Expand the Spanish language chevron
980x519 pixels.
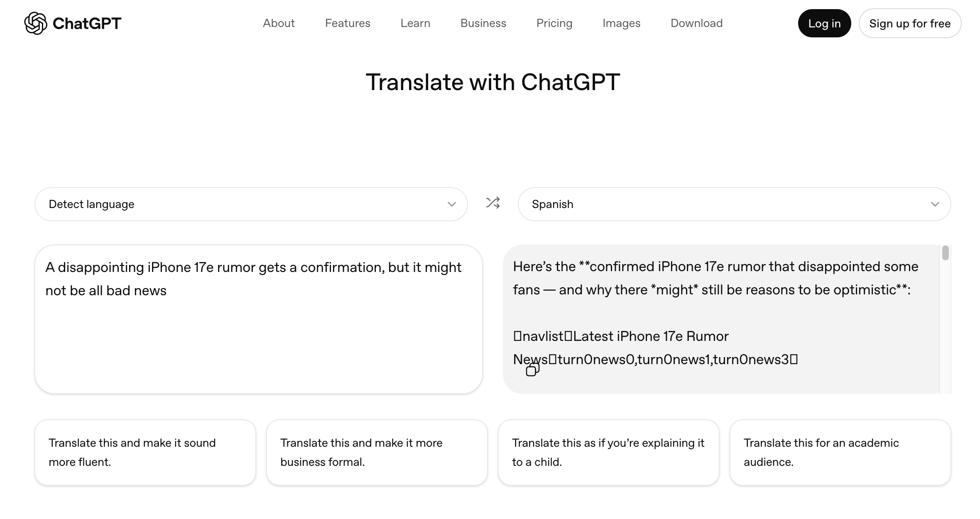click(935, 204)
